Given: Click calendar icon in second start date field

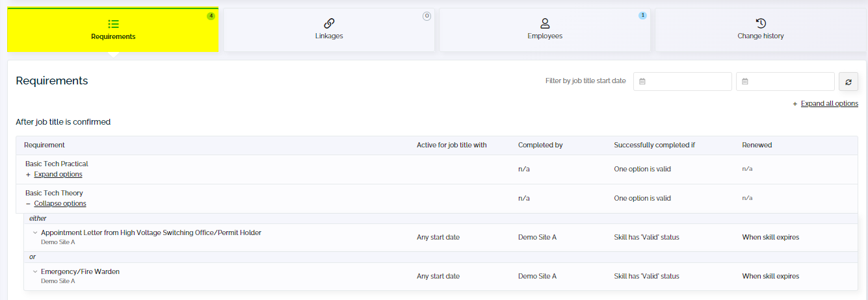Looking at the screenshot, I should pos(745,81).
